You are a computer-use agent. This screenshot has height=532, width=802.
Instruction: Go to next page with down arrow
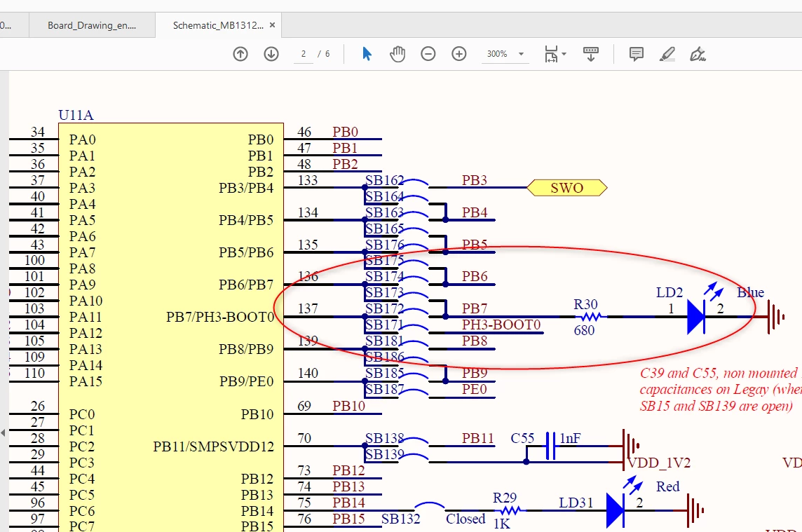coord(271,54)
